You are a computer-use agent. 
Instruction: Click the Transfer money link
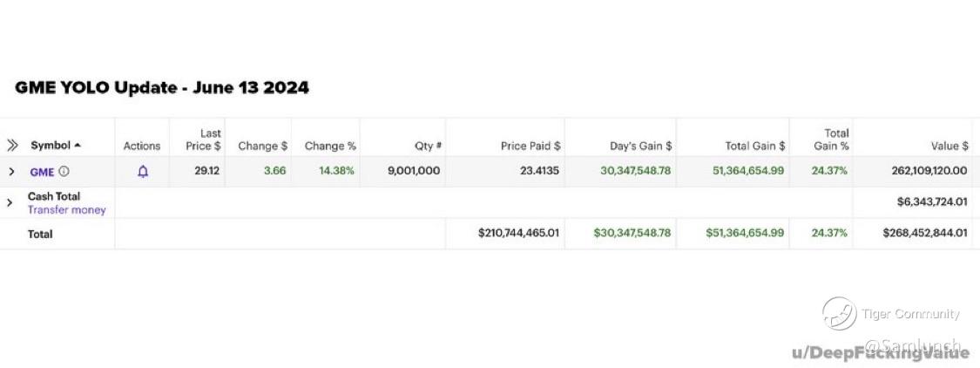pos(66,210)
